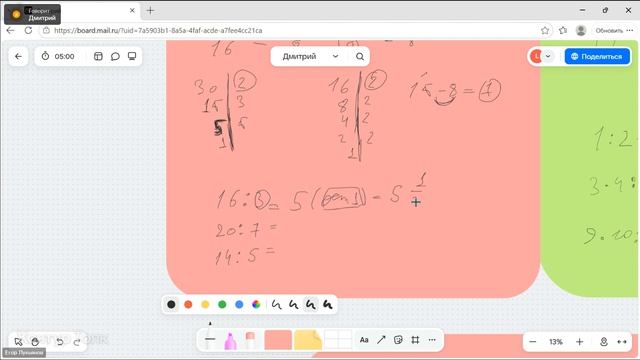Open the templates layout icon

coord(98,56)
